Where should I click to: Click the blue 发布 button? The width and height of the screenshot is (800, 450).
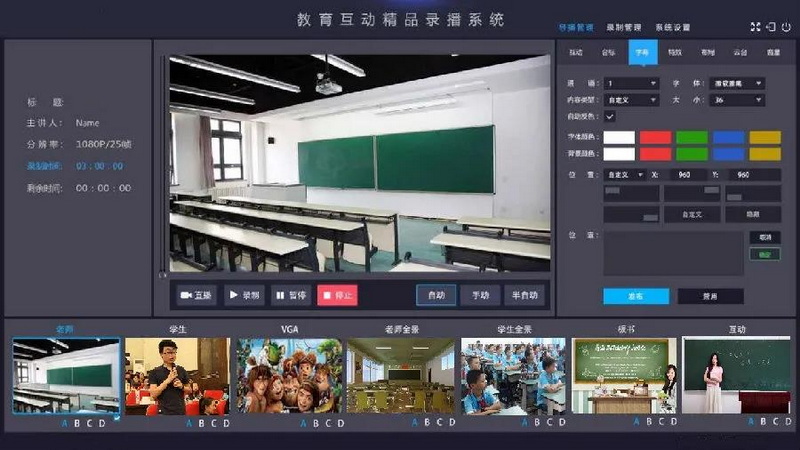[x=635, y=296]
